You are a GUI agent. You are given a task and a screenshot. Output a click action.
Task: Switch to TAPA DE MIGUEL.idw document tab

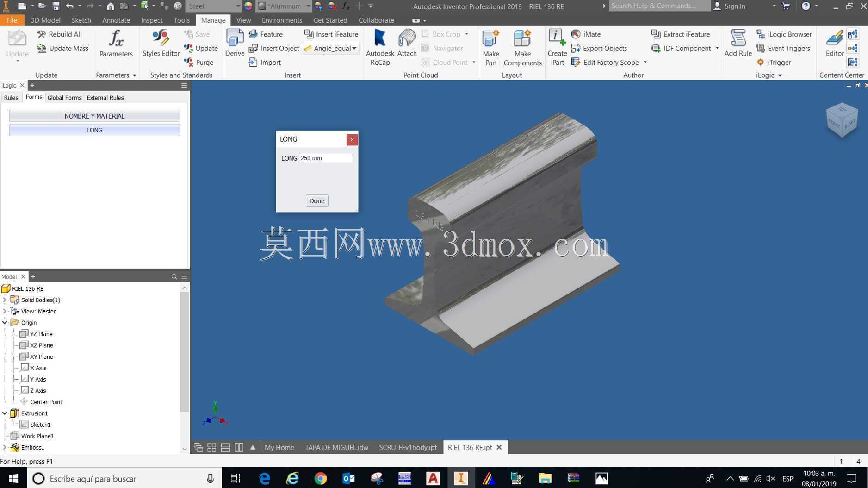[x=336, y=447]
